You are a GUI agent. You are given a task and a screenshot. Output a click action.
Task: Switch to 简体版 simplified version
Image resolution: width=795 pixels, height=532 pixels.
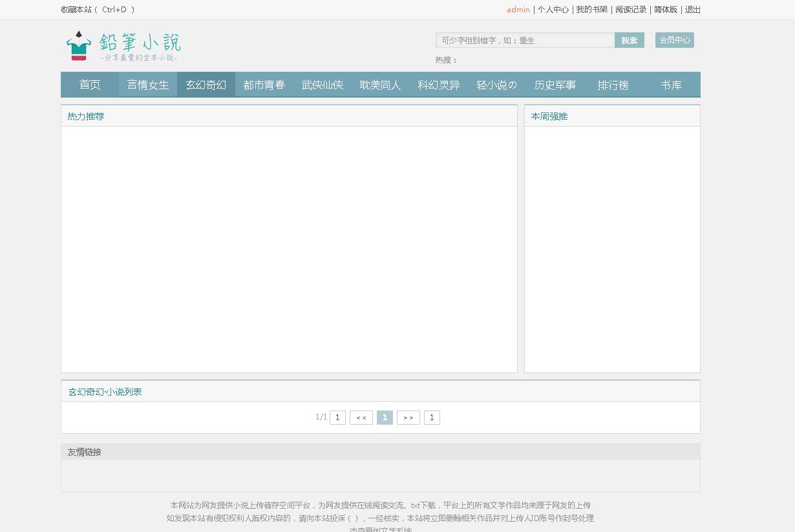(664, 10)
